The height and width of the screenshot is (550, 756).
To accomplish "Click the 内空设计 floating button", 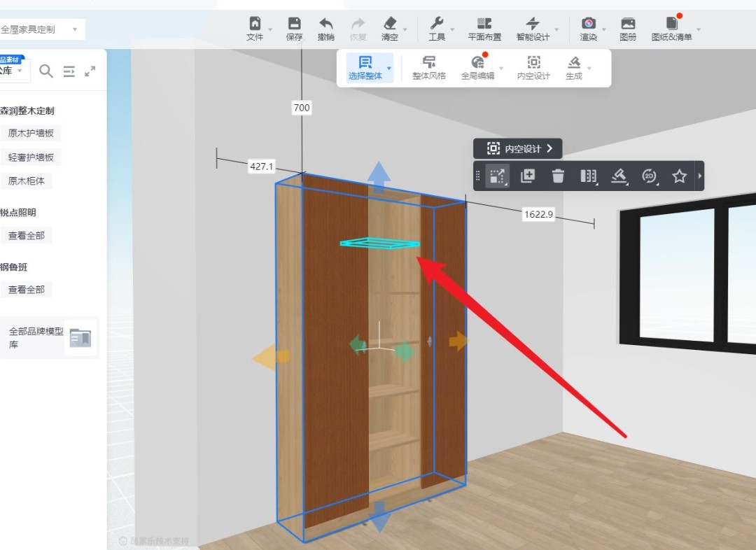I will [517, 148].
